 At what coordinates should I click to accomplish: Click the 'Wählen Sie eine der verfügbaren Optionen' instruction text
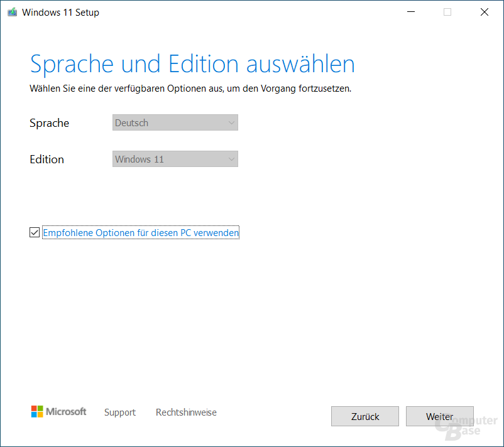tap(190, 89)
